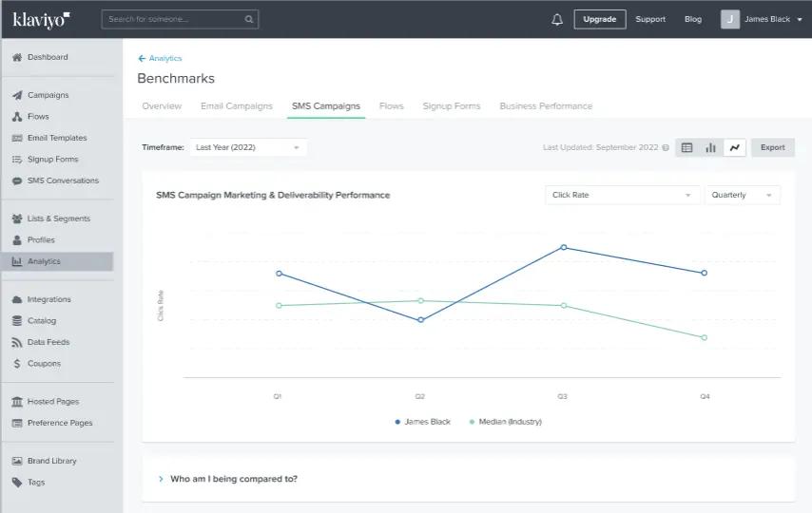The width and height of the screenshot is (812, 513).
Task: Click the Catalog database icon
Action: tap(17, 321)
